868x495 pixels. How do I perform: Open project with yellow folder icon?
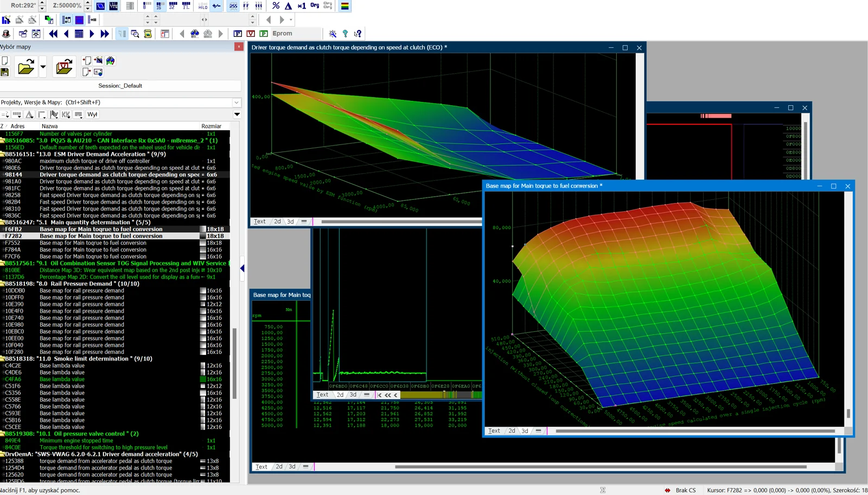tap(25, 67)
